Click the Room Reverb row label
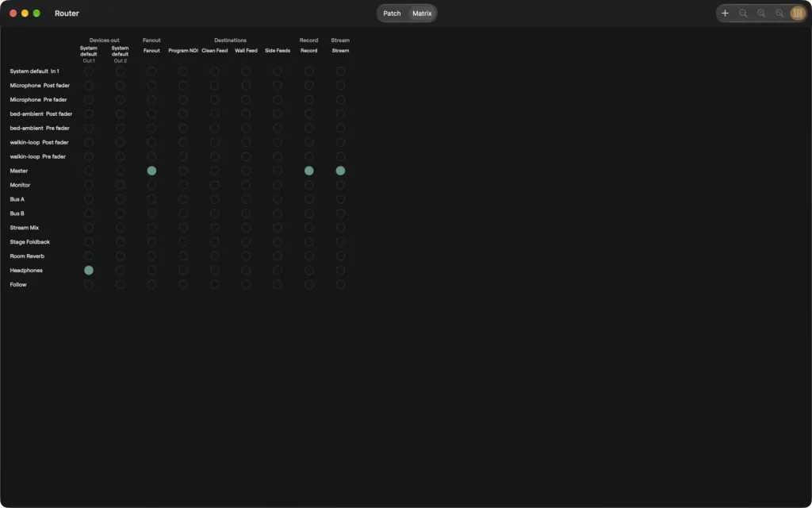 coord(27,256)
